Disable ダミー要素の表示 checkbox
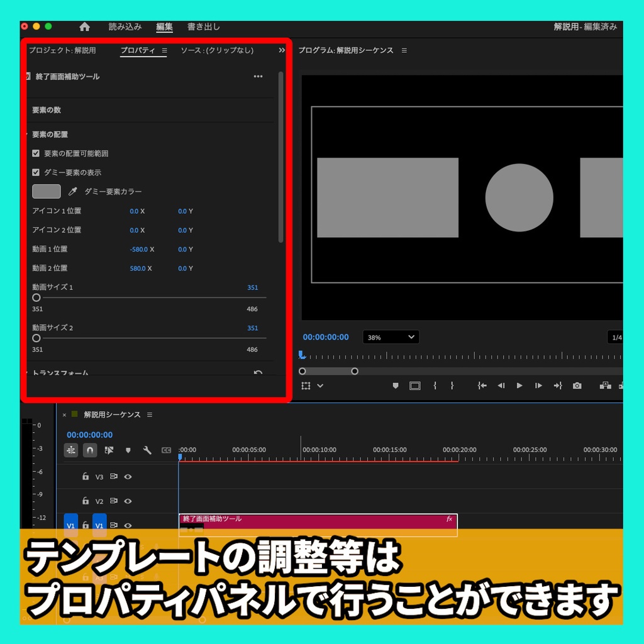Screen dimensions: 644x644 36,172
